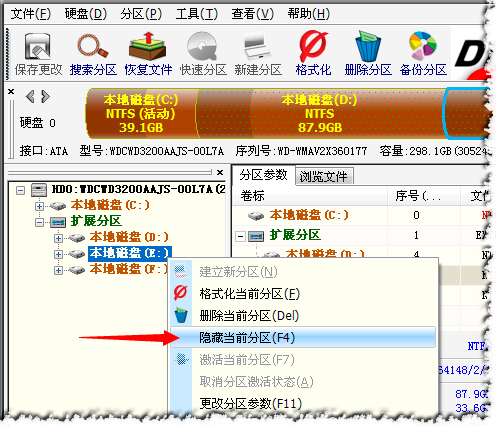Collapse the 扩展分区 tree node
The image size is (496, 427).
39,222
